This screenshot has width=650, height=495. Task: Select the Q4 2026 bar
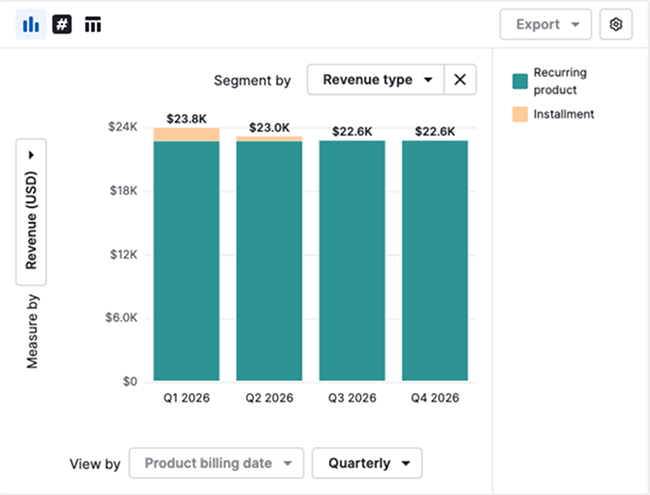click(435, 260)
